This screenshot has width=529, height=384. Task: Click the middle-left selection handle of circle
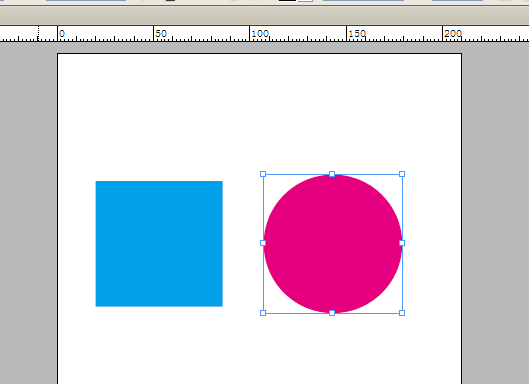point(263,243)
